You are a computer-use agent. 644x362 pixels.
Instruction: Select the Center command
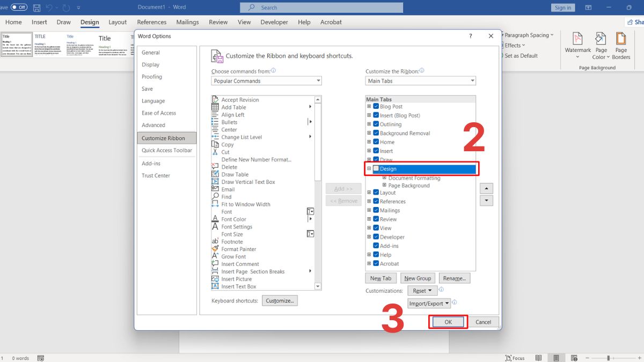pos(229,130)
